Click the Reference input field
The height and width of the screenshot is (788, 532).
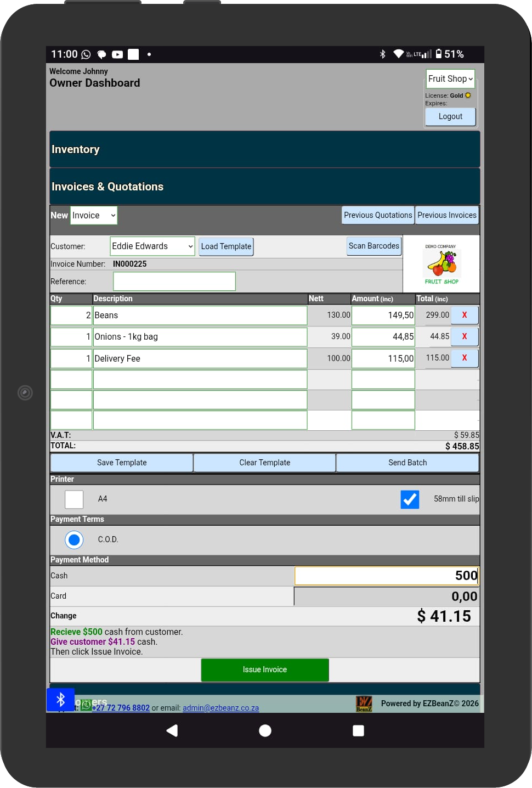pos(174,282)
